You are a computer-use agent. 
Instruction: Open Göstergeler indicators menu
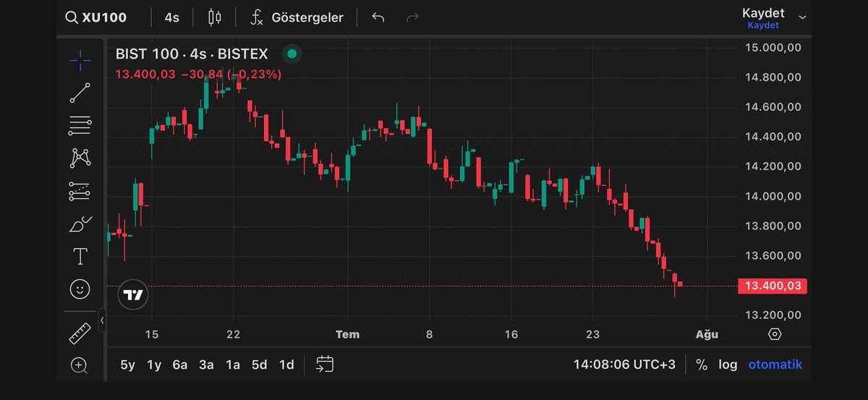[x=297, y=17]
